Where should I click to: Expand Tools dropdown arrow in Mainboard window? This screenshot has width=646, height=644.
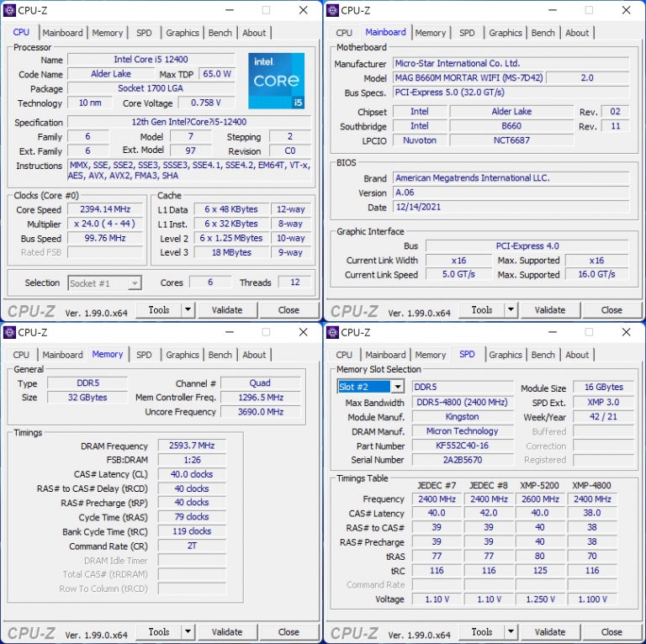[x=511, y=309]
